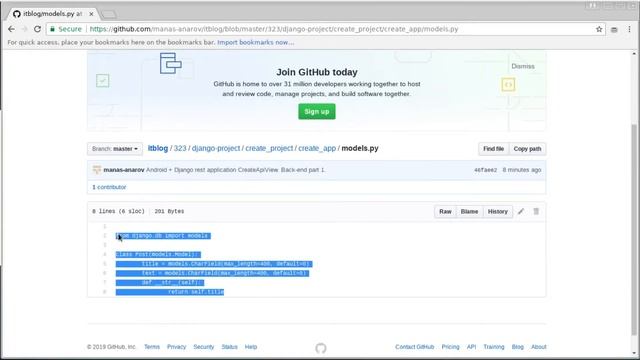The height and width of the screenshot is (360, 640).
Task: Click the Find file button
Action: point(493,149)
